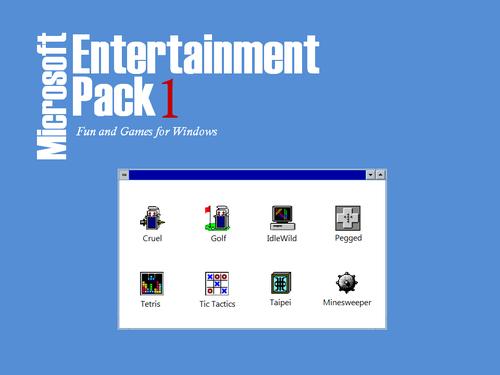The width and height of the screenshot is (500, 375).
Task: Select the "IdleWild" text label
Action: pos(282,238)
